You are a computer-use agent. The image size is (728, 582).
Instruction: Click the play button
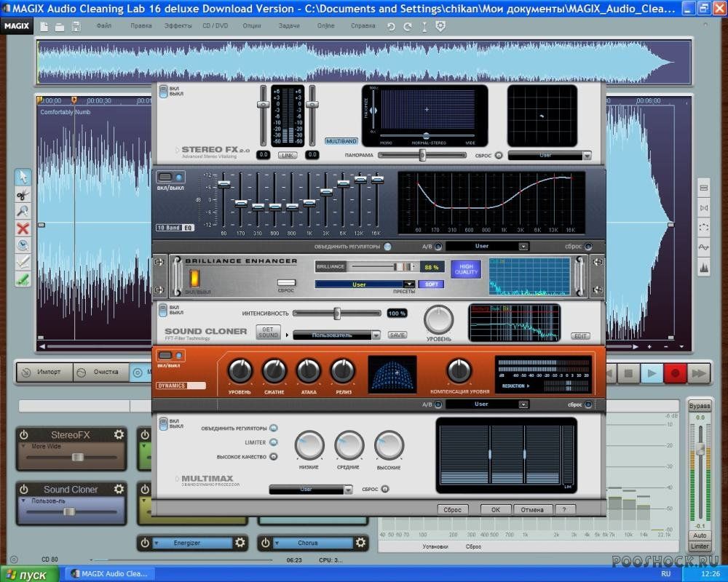click(x=652, y=372)
